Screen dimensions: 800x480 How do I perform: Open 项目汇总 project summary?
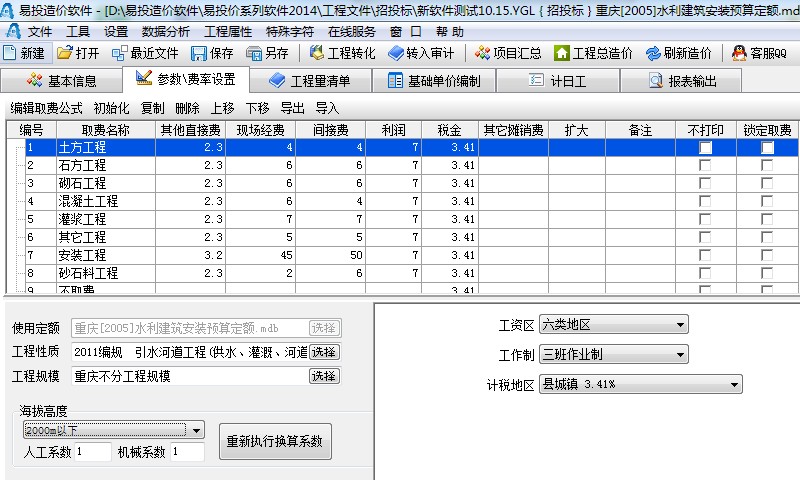pyautogui.click(x=510, y=53)
